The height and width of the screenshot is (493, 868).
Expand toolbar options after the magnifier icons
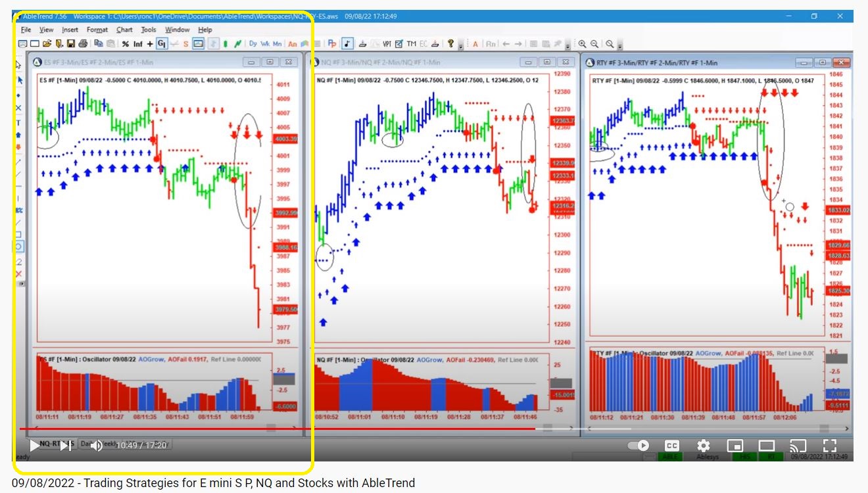click(x=620, y=45)
